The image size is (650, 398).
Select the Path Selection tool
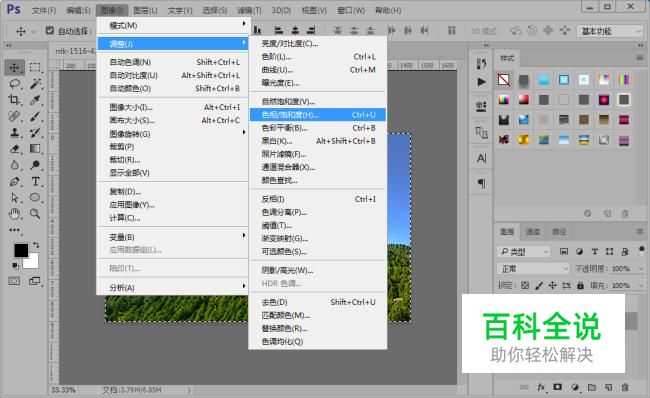[x=15, y=198]
